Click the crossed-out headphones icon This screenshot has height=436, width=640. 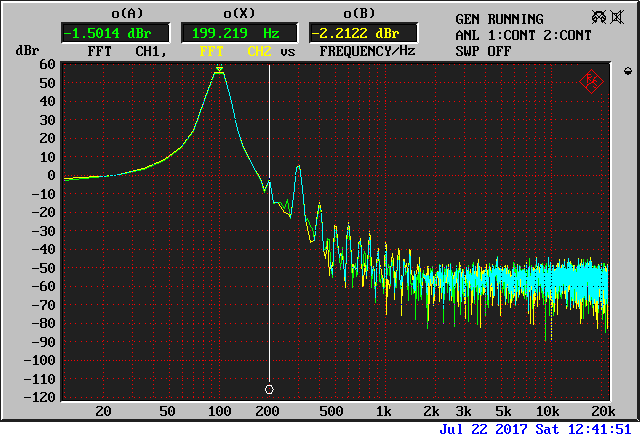click(599, 17)
